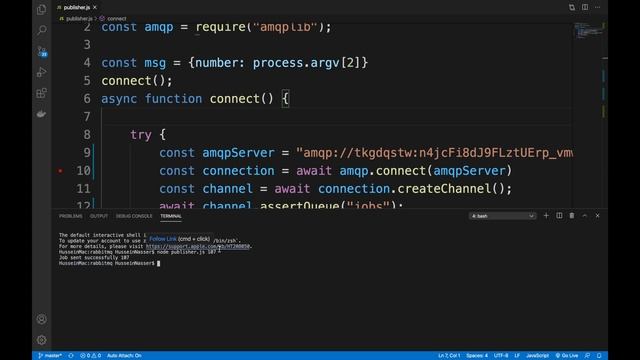Open the bash terminal selector dropdown

click(502, 216)
